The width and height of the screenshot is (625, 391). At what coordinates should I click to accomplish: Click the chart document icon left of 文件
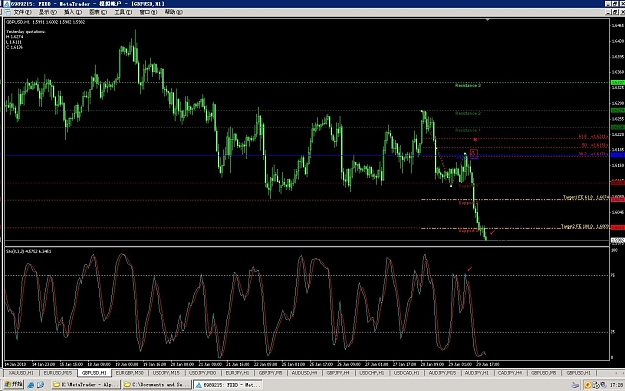[x=8, y=12]
